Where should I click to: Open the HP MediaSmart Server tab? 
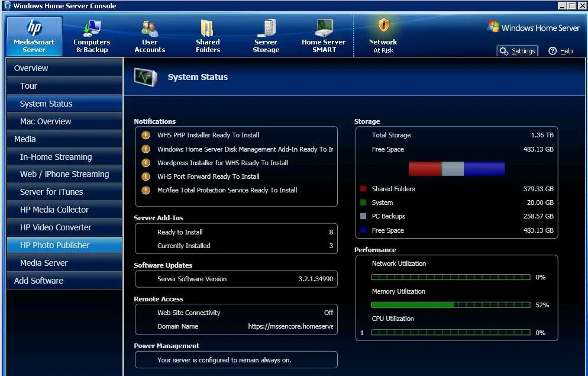tap(34, 36)
